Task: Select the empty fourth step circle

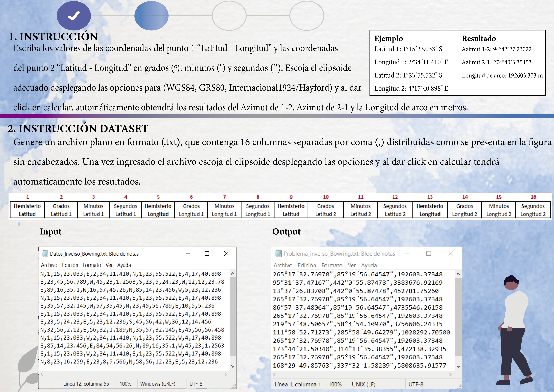Action: pos(307,16)
